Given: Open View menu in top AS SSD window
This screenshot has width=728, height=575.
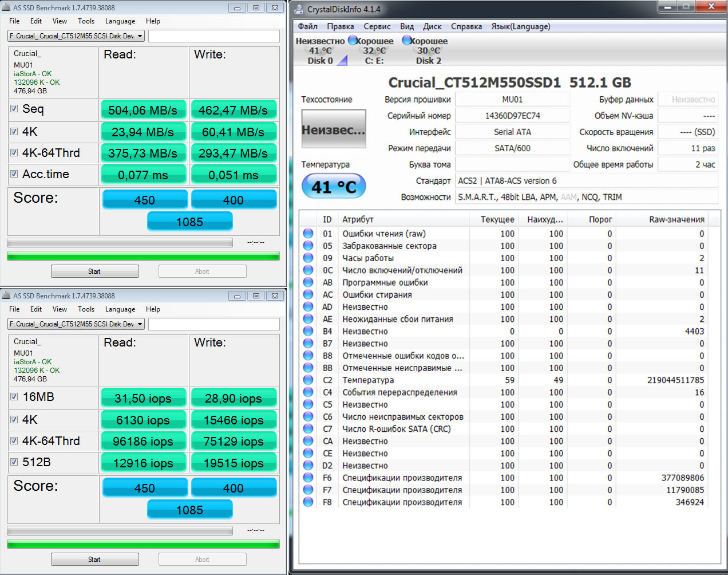Looking at the screenshot, I should click(60, 21).
